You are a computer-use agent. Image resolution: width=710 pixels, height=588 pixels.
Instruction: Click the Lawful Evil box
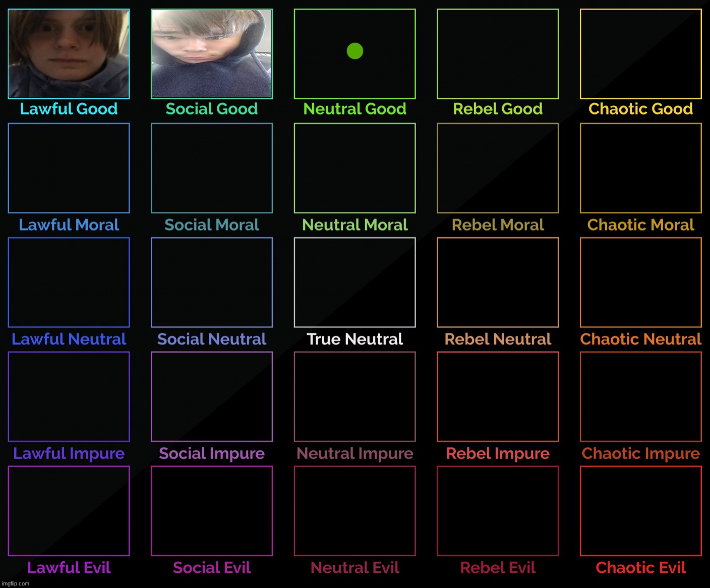pos(69,511)
